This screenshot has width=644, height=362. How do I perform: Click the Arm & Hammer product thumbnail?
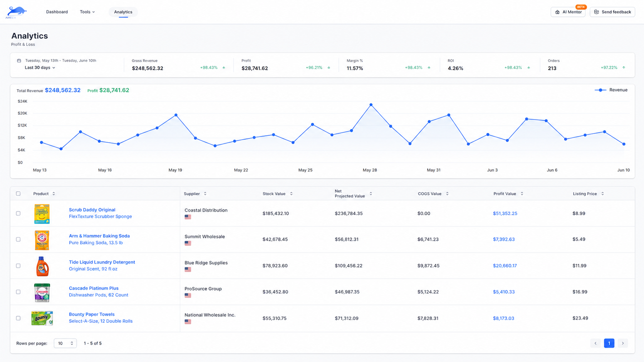click(x=42, y=240)
